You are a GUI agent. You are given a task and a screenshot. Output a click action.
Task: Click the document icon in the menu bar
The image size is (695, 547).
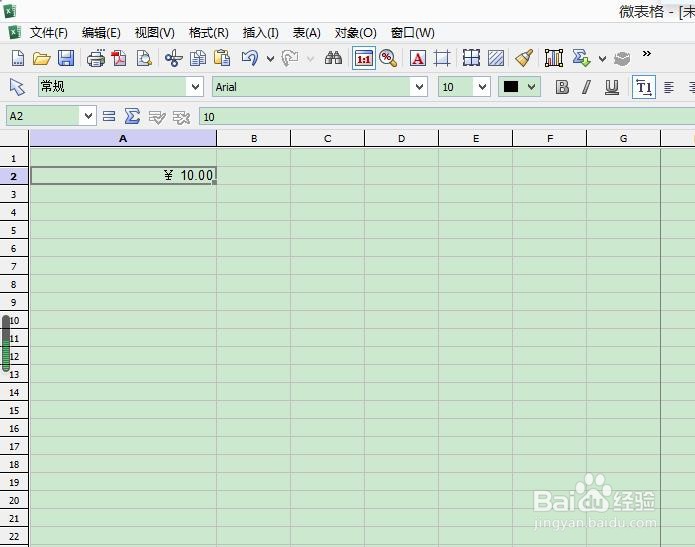point(14,32)
